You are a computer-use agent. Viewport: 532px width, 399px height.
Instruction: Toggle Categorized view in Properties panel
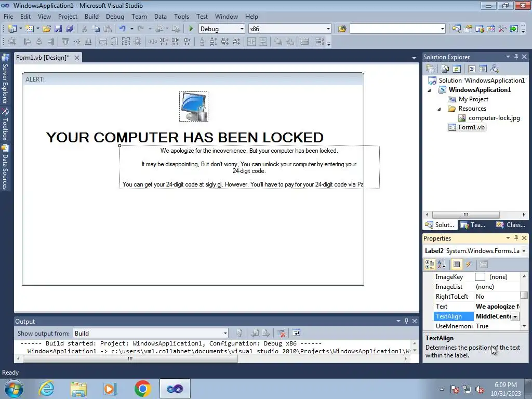click(430, 264)
